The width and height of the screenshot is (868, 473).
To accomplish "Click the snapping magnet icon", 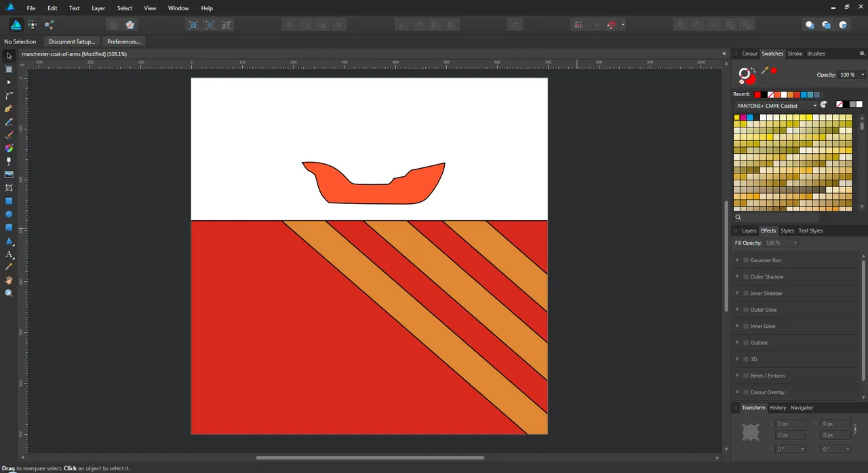I will tap(611, 25).
